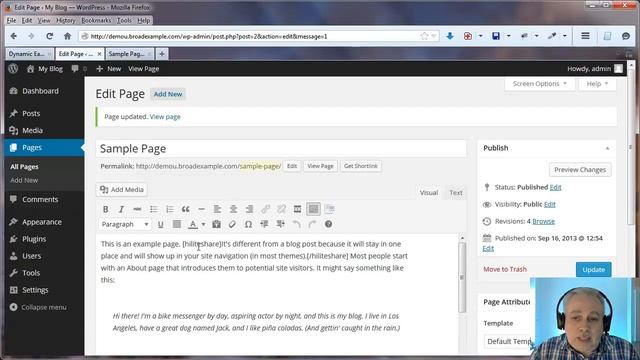Image resolution: width=640 pixels, height=360 pixels.
Task: Open the Dynamic Ea... browser tab
Action: pos(29,54)
